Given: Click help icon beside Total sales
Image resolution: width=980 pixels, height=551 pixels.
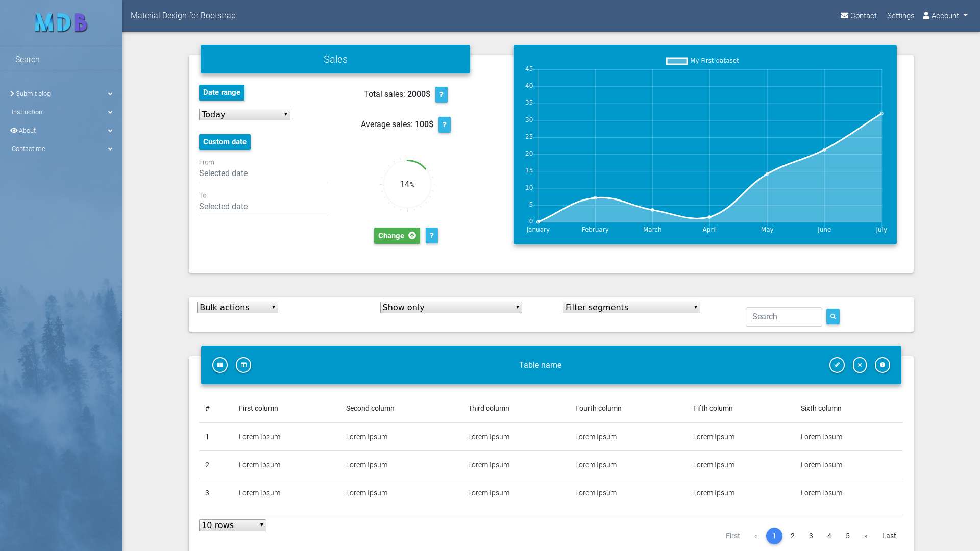Looking at the screenshot, I should pyautogui.click(x=442, y=95).
